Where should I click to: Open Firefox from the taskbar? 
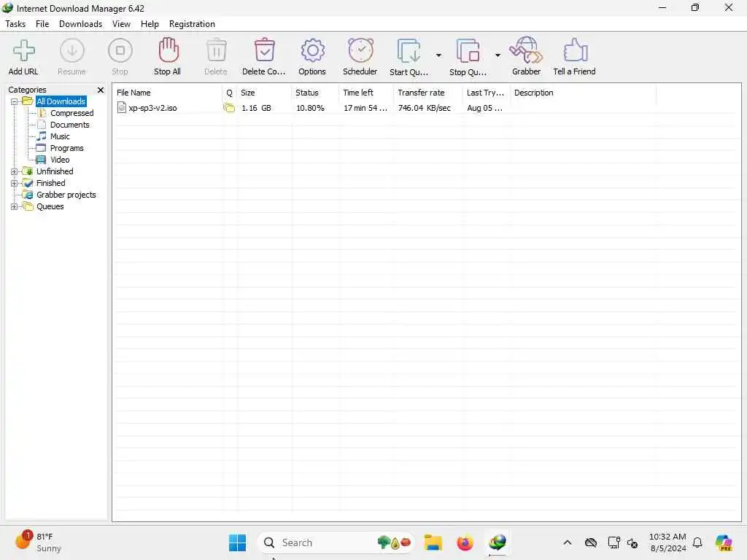click(x=465, y=542)
